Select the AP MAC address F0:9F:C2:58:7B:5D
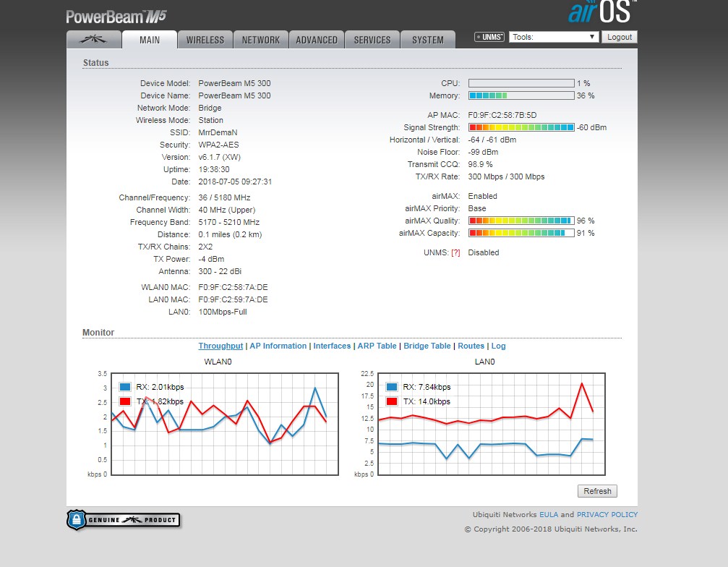The width and height of the screenshot is (728, 567). (502, 115)
